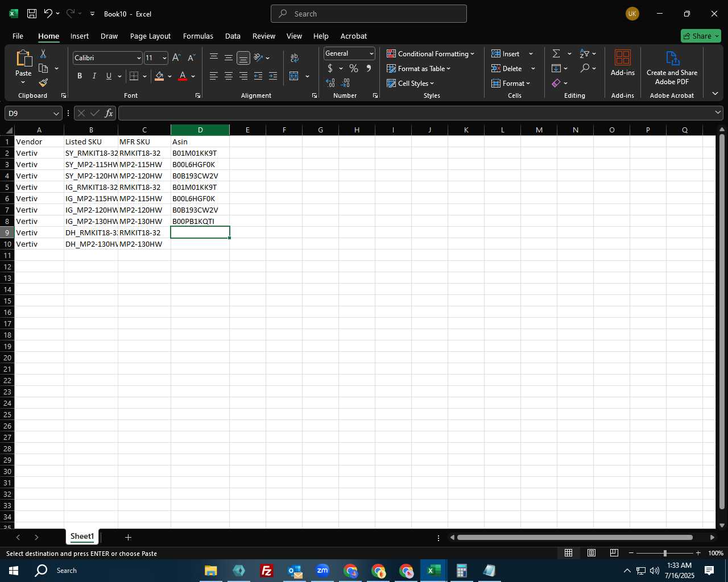Viewport: 728px width, 582px height.
Task: Click Create and Share Adobe PDF
Action: click(672, 68)
